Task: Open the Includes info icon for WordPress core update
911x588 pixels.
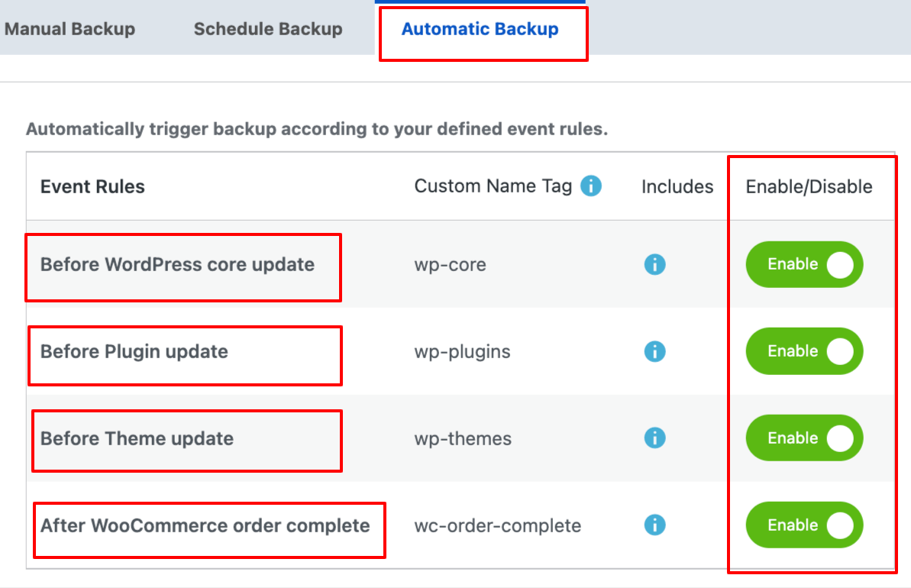Action: tap(654, 264)
